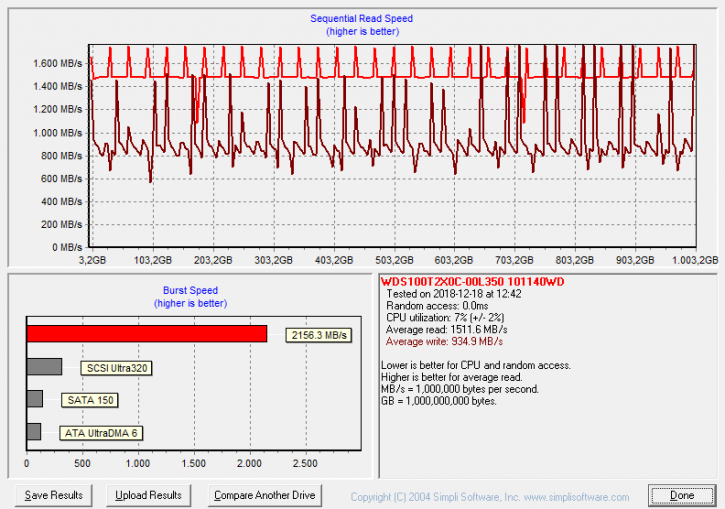Click the SCSI Ultra320 label

click(x=117, y=368)
